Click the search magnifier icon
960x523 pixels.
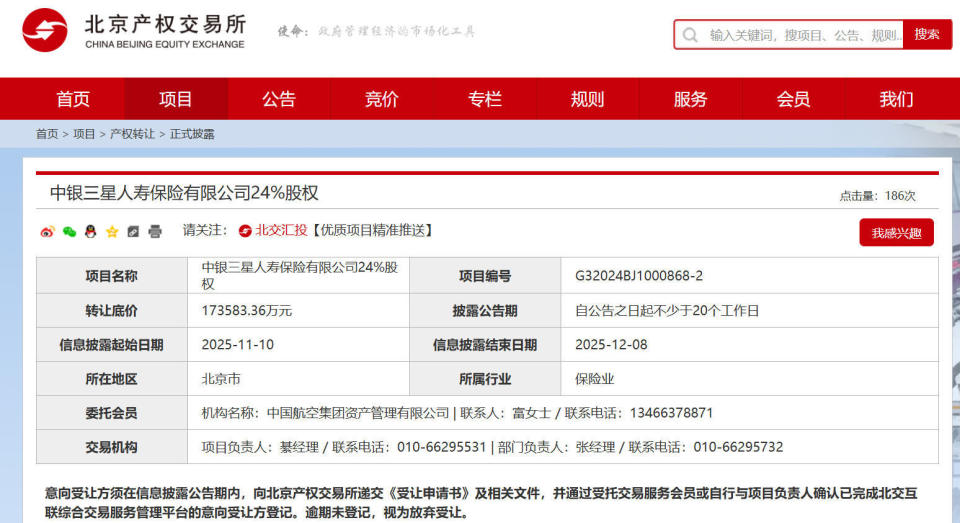(690, 35)
